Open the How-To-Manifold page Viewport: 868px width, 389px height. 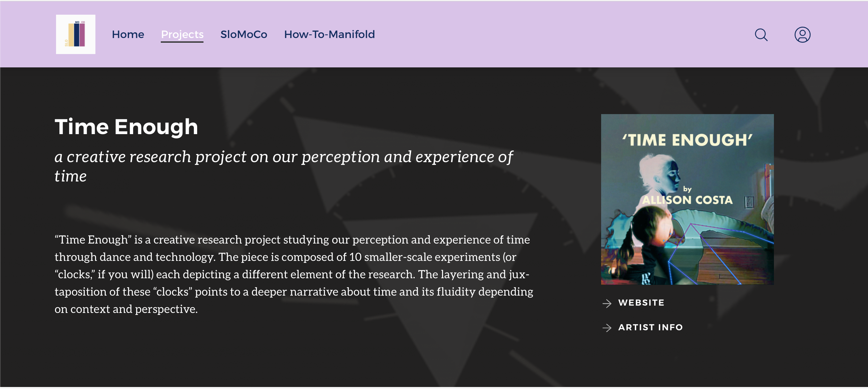click(x=329, y=34)
